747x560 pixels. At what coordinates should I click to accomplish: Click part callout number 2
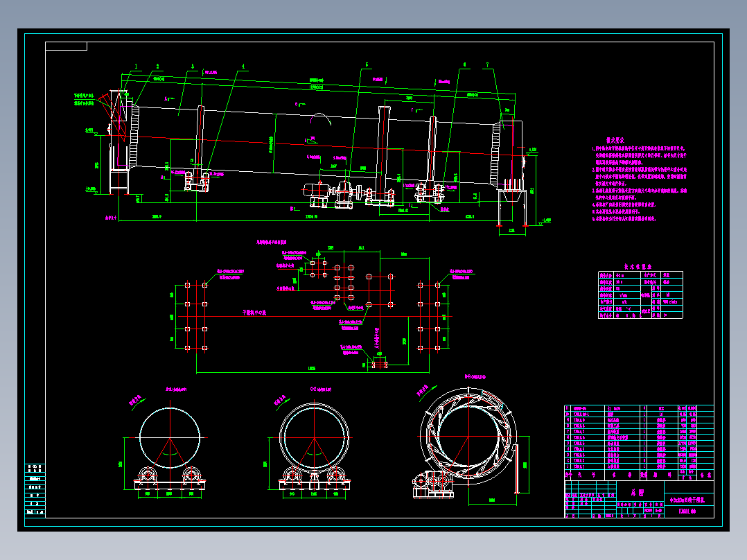coord(158,67)
